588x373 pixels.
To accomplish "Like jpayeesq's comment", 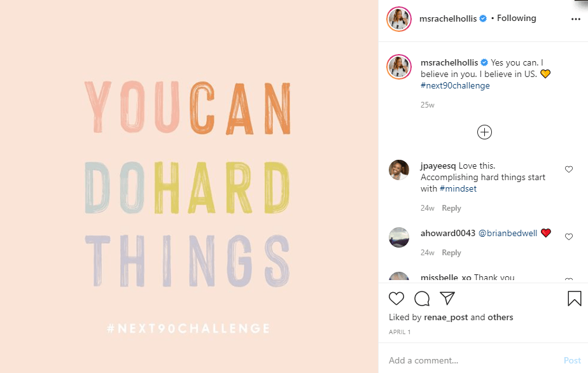I will point(569,169).
